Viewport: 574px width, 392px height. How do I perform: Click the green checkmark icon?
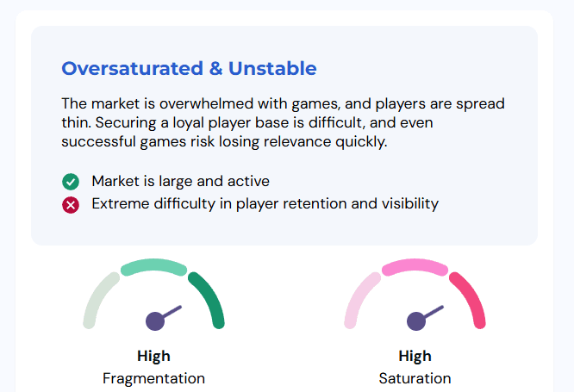tap(71, 182)
